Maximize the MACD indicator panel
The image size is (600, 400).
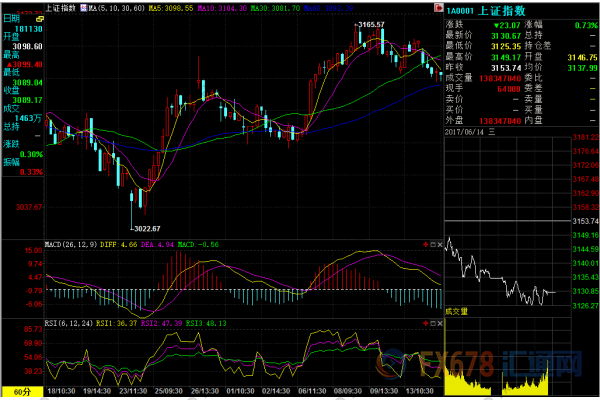coord(434,243)
